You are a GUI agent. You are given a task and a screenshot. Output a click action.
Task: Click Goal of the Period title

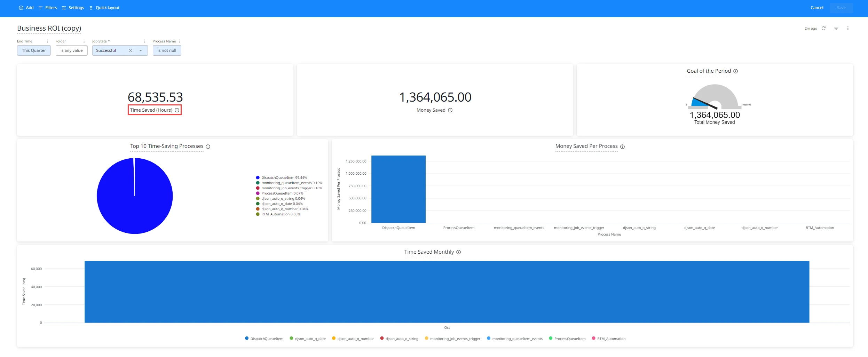click(x=709, y=71)
